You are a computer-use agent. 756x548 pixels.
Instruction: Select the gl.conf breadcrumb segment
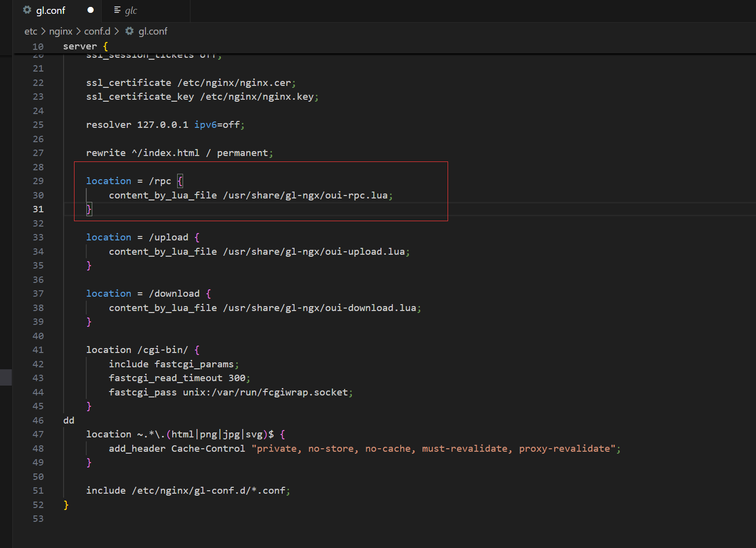coord(153,31)
